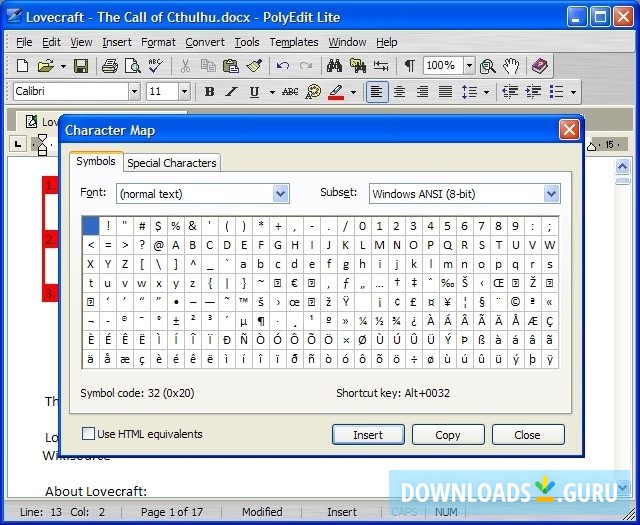Save the document with floppy icon
640x525 pixels.
pyautogui.click(x=81, y=66)
